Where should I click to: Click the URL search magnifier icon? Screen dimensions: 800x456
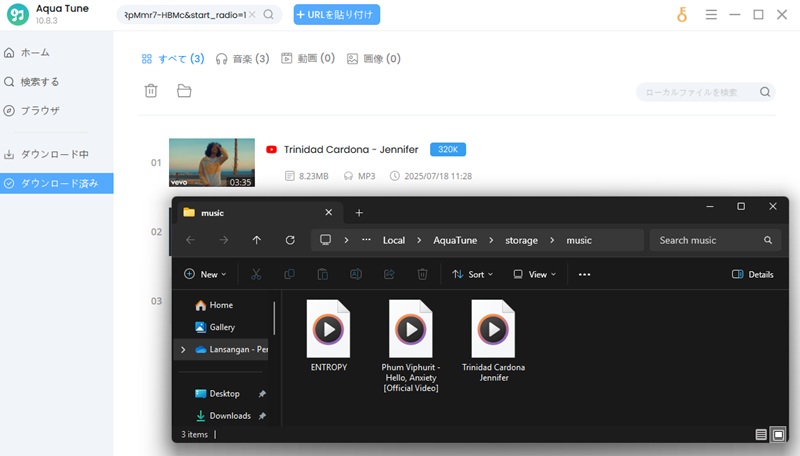point(268,14)
